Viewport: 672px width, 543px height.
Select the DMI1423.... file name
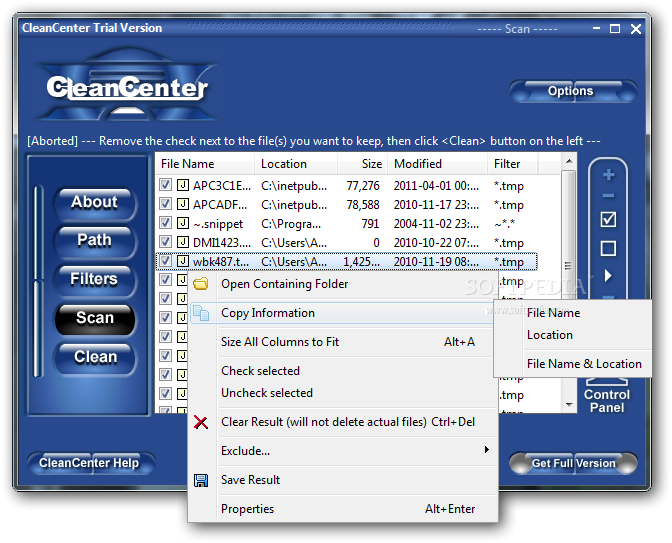coord(222,243)
